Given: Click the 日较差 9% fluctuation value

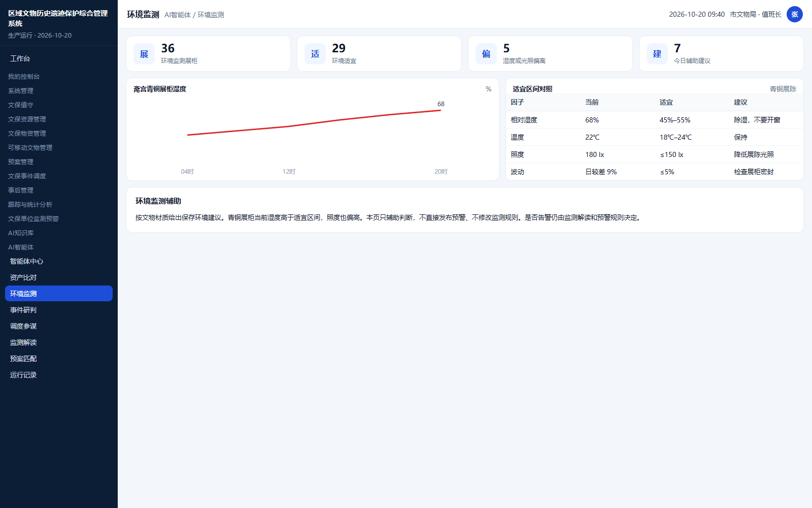Looking at the screenshot, I should pos(601,172).
